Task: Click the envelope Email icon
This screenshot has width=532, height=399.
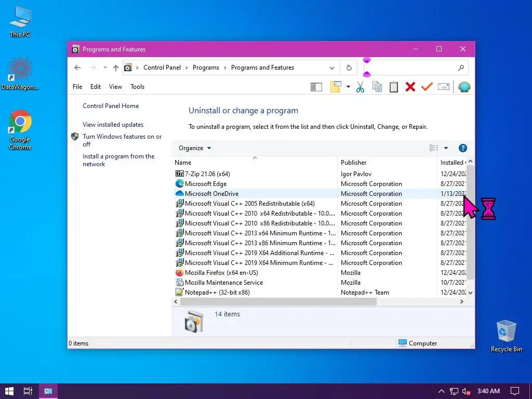Action: pyautogui.click(x=444, y=87)
